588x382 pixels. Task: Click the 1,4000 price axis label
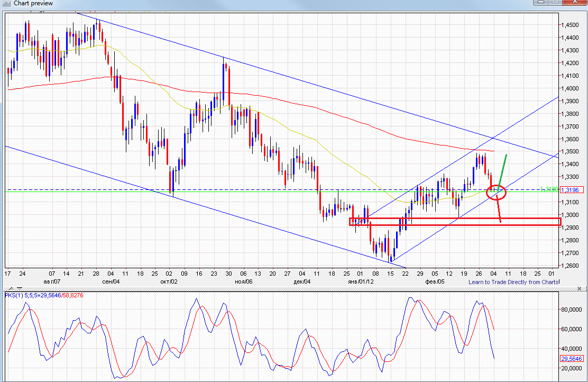570,88
